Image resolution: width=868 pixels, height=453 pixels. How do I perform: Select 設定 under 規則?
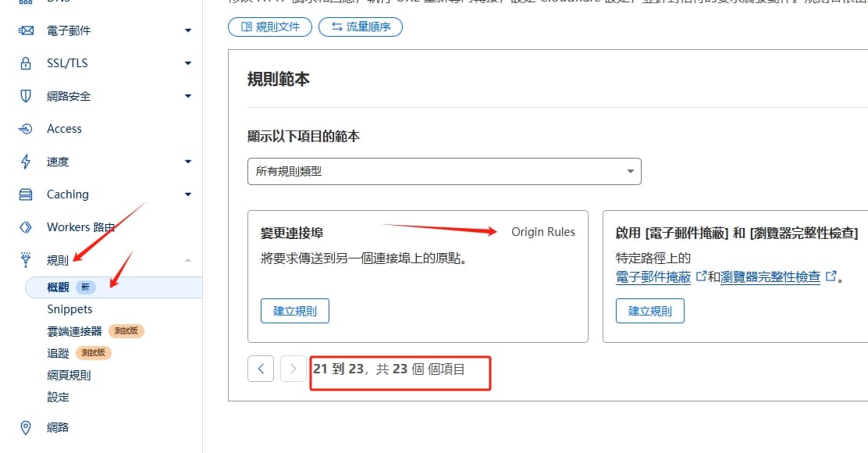[x=59, y=397]
